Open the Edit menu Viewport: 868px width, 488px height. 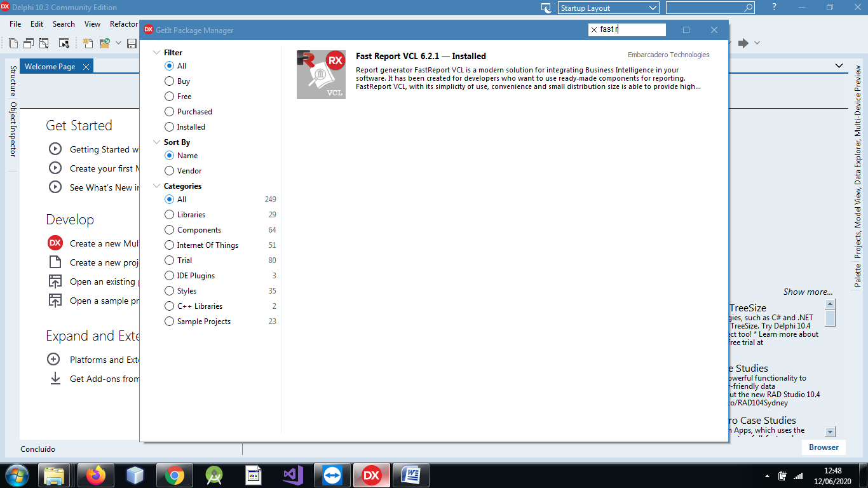37,24
